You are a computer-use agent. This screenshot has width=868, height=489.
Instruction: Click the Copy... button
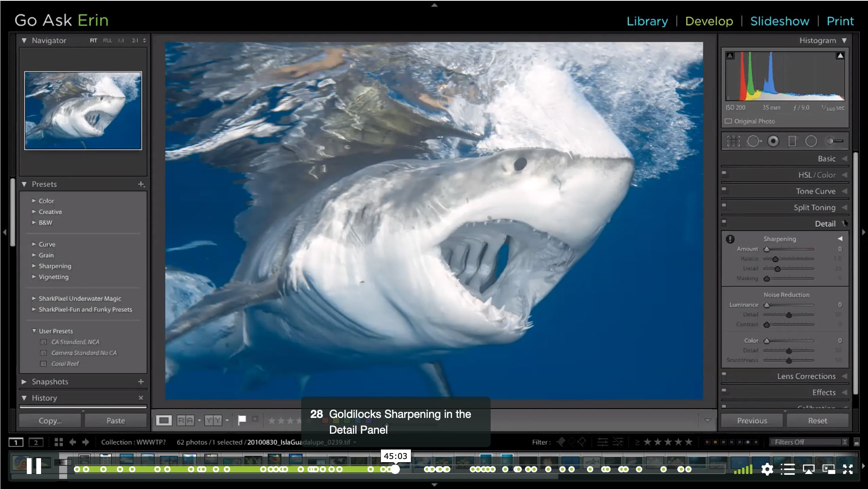(x=50, y=421)
